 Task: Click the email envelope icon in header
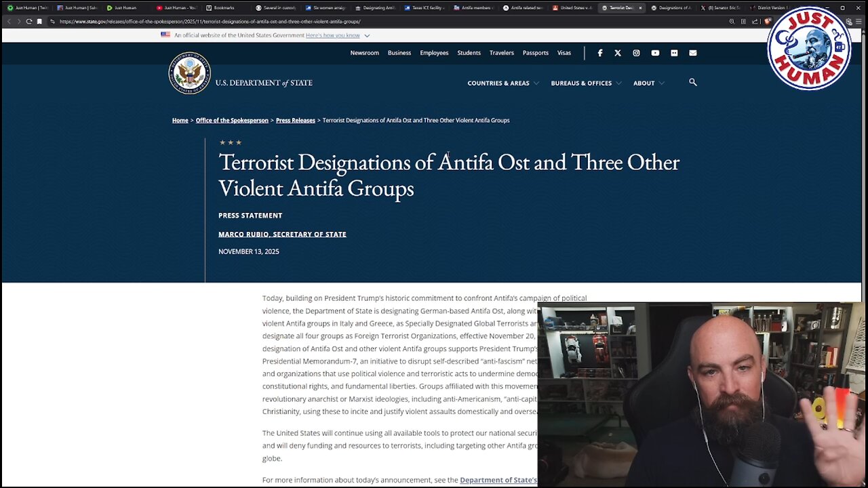[692, 53]
